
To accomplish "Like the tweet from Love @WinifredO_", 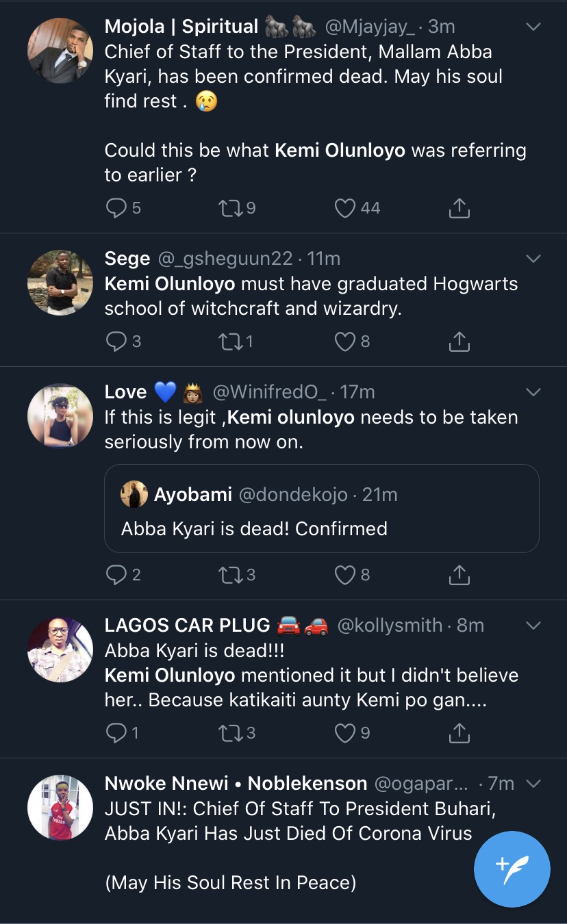I will 345,575.
